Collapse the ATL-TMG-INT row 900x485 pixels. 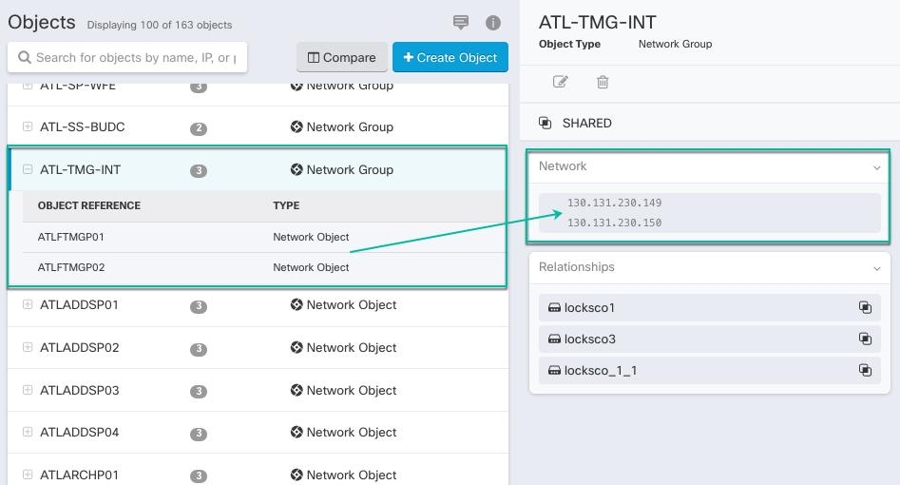tap(28, 170)
